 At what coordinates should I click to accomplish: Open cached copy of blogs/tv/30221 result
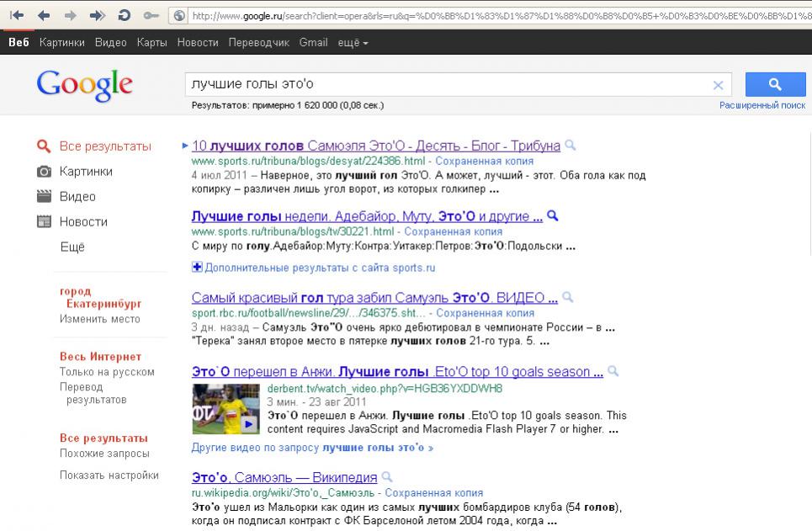[454, 231]
